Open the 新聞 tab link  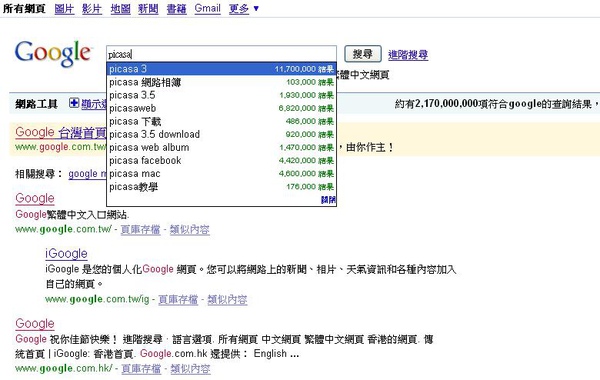pos(148,8)
